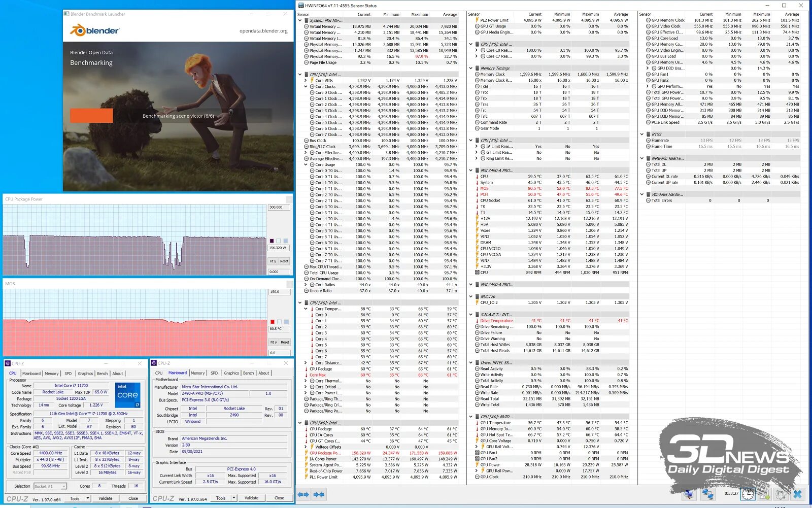Click the fan icon beside GPU Fan1 bottom row

477,453
